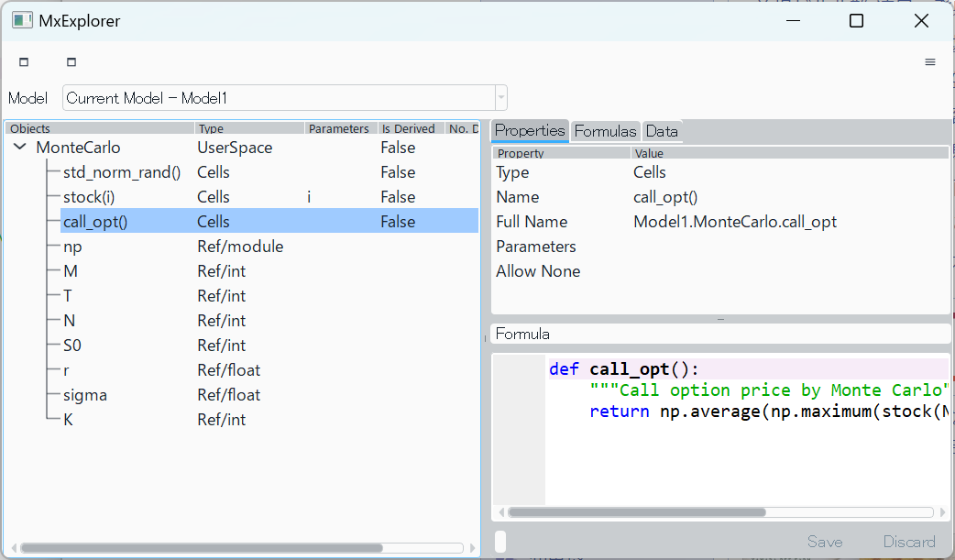Open the Current Model dropdown
This screenshot has width=955, height=560.
point(500,98)
